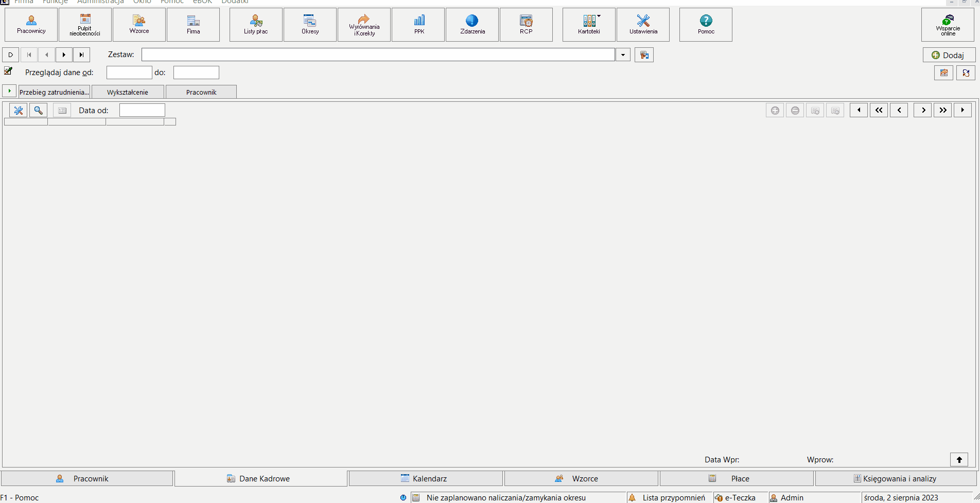Click inside the Zestaw field
Viewport: 980px width, 503px height.
[x=378, y=55]
